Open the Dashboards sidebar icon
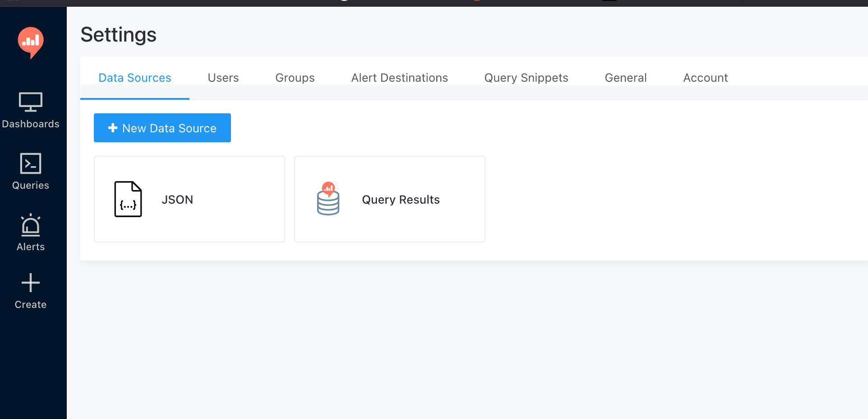The height and width of the screenshot is (419, 868). 30,102
